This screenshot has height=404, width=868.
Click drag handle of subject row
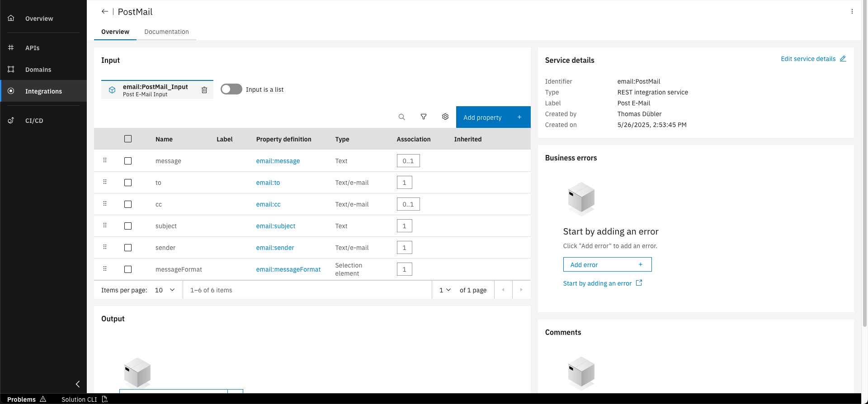[105, 225]
